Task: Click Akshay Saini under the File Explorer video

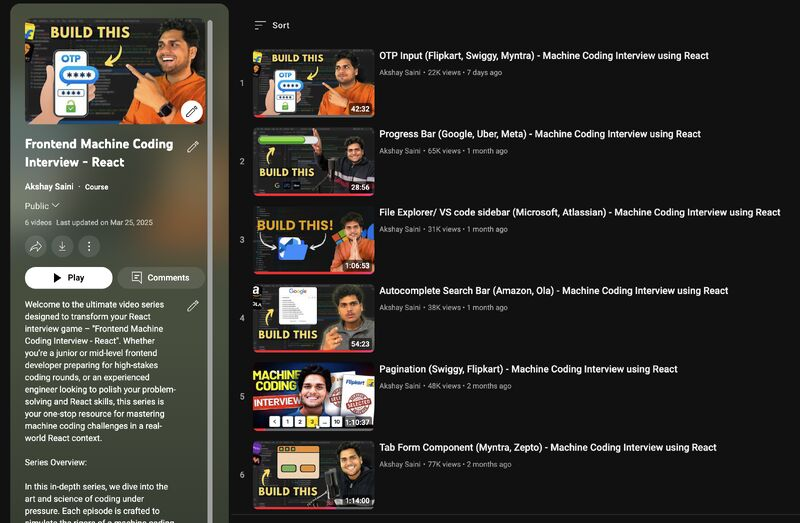Action: click(x=399, y=229)
